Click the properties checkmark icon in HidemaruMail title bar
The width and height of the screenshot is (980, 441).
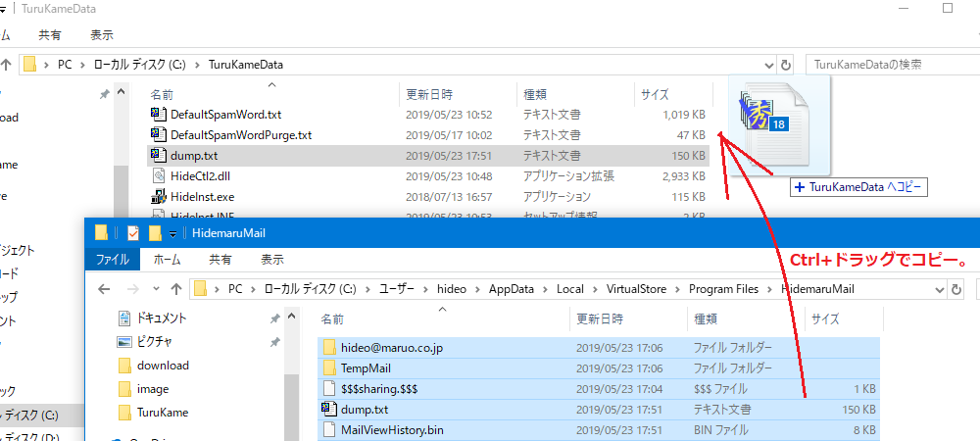(133, 233)
